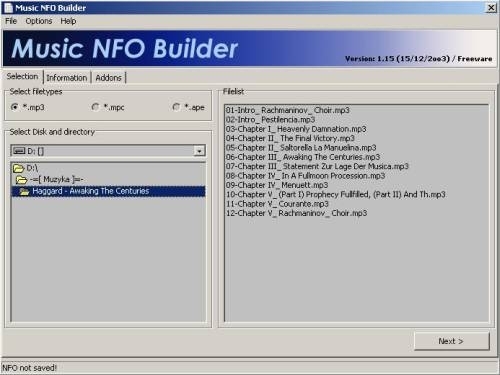Viewport: 500px width, 375px height.
Task: Close the Music NFO Builder window
Action: click(492, 8)
